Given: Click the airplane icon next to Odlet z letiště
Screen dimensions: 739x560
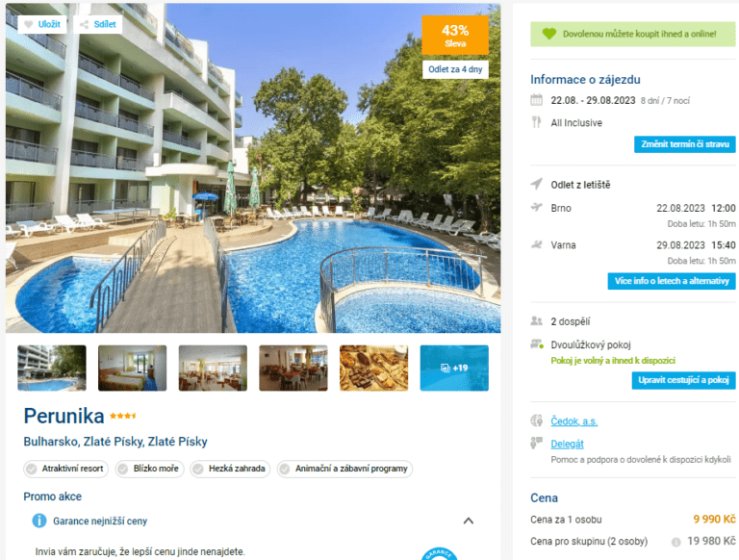Looking at the screenshot, I should coord(536,184).
